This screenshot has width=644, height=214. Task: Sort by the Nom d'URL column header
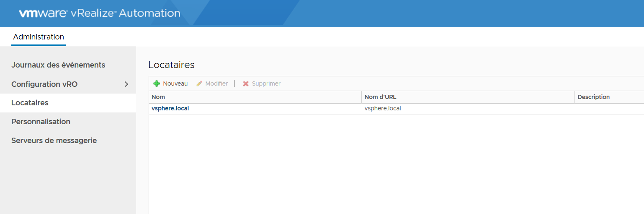pos(468,97)
